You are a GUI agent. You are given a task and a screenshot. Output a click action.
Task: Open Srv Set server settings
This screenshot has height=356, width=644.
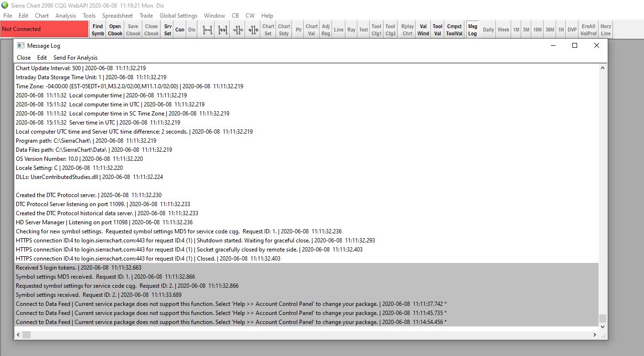pyautogui.click(x=168, y=30)
